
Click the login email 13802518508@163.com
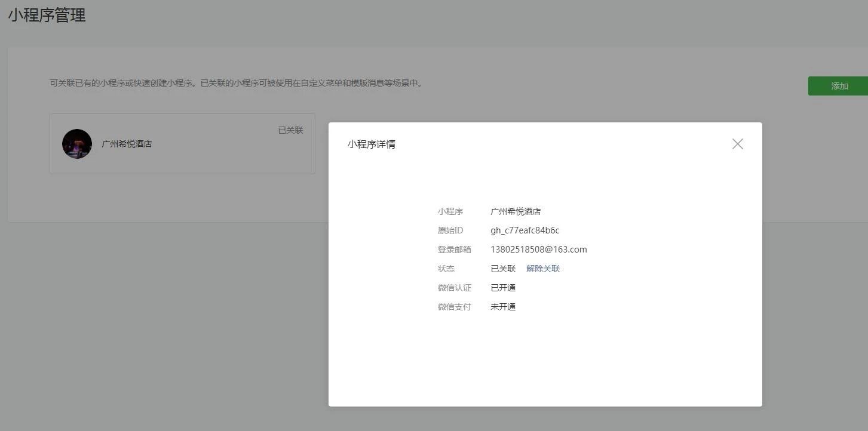538,250
